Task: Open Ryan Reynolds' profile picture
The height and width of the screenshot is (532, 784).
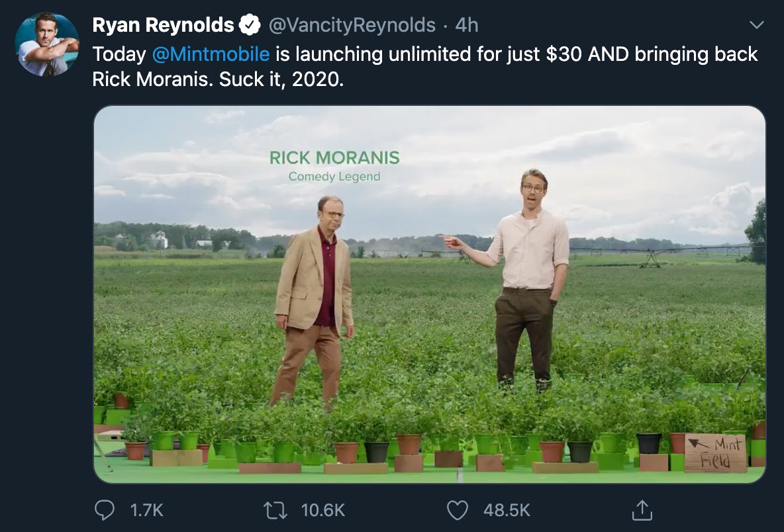Action: pos(47,44)
